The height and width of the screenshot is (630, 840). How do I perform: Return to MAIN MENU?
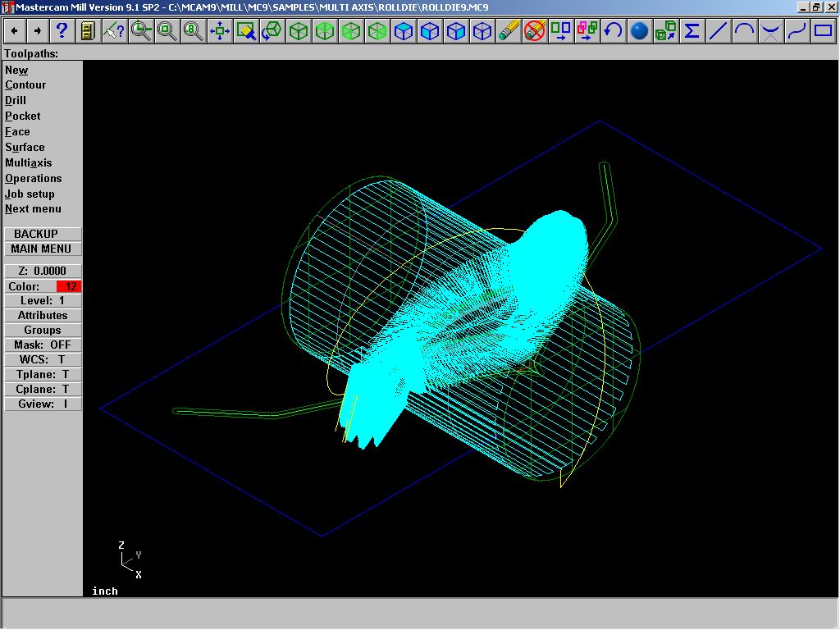43,249
